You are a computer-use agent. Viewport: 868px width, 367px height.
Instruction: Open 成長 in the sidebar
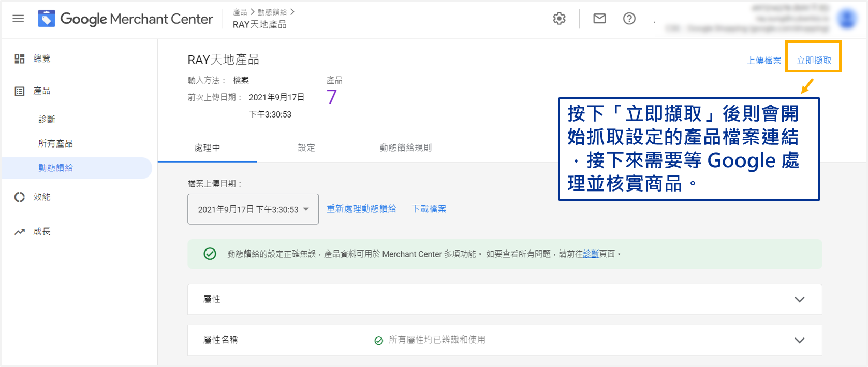[x=42, y=231]
